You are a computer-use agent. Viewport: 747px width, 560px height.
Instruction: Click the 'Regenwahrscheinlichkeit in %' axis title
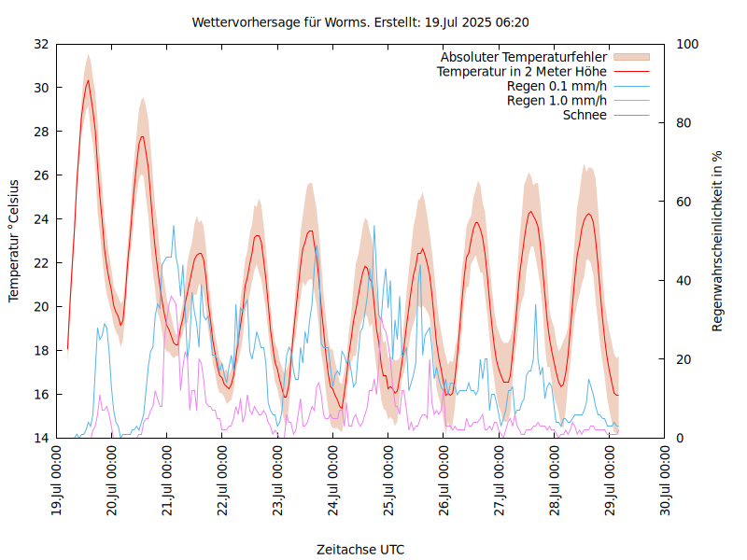point(718,241)
